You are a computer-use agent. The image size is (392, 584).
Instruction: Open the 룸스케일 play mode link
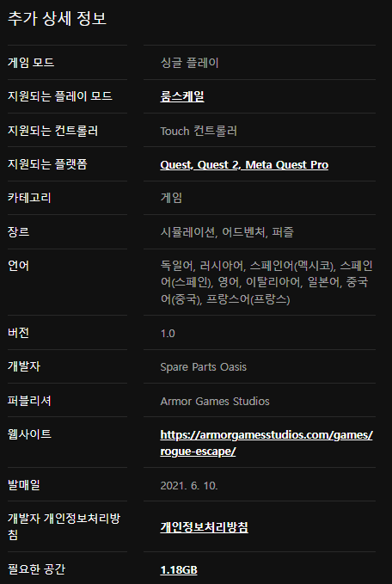(182, 96)
